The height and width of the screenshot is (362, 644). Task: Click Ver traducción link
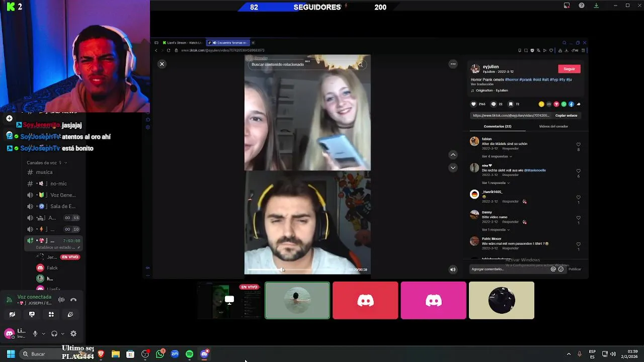482,84
